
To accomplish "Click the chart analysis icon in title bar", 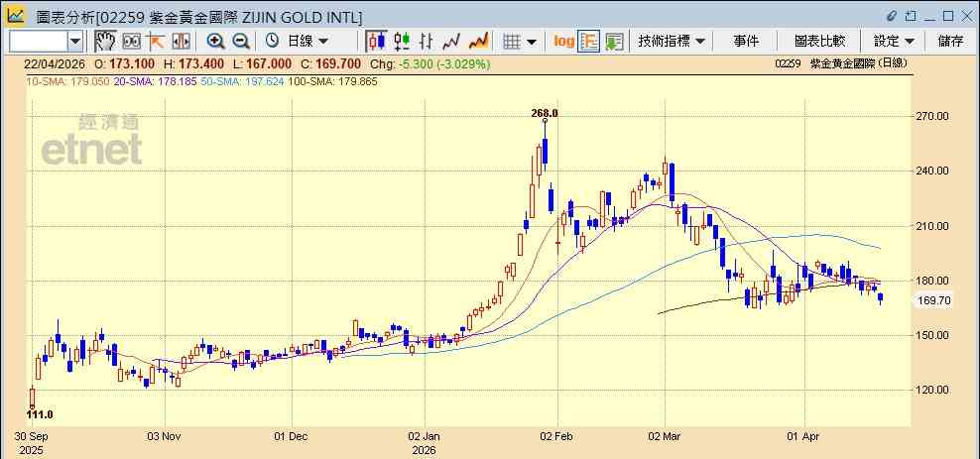I will point(16,16).
